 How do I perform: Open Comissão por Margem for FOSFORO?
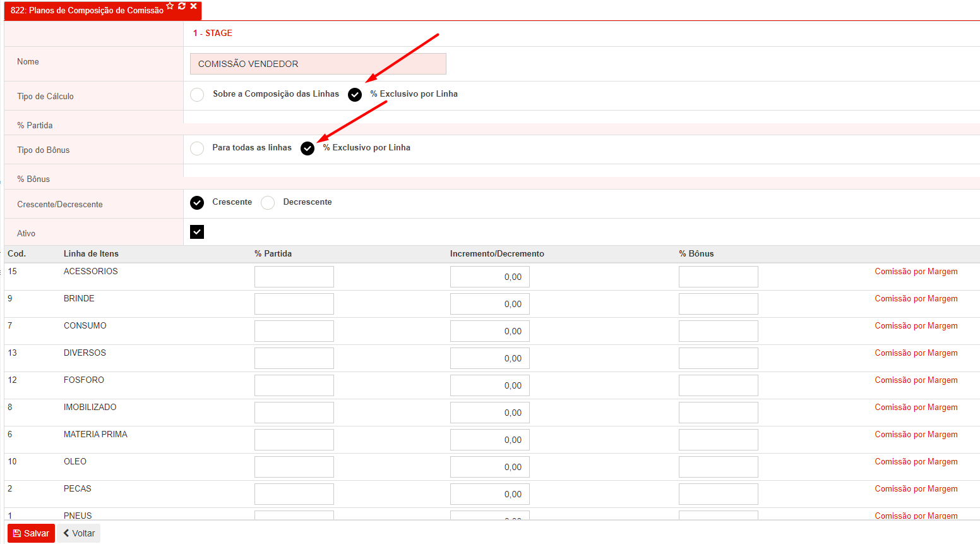[916, 380]
